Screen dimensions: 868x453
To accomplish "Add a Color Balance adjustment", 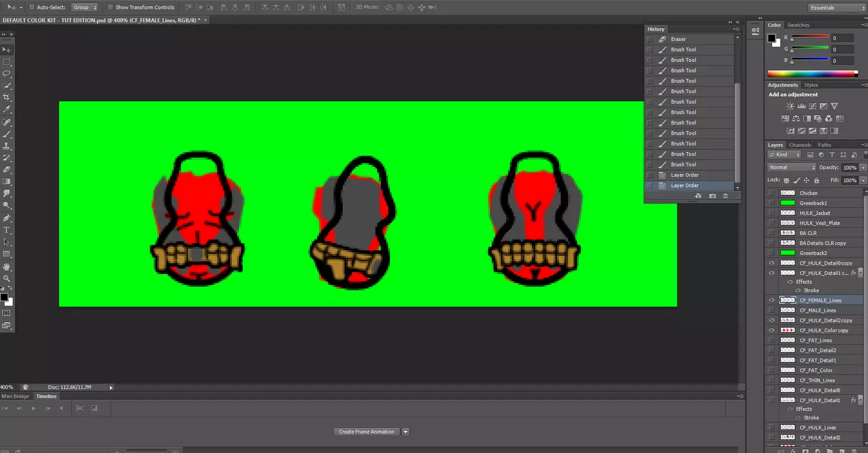I will pyautogui.click(x=796, y=119).
